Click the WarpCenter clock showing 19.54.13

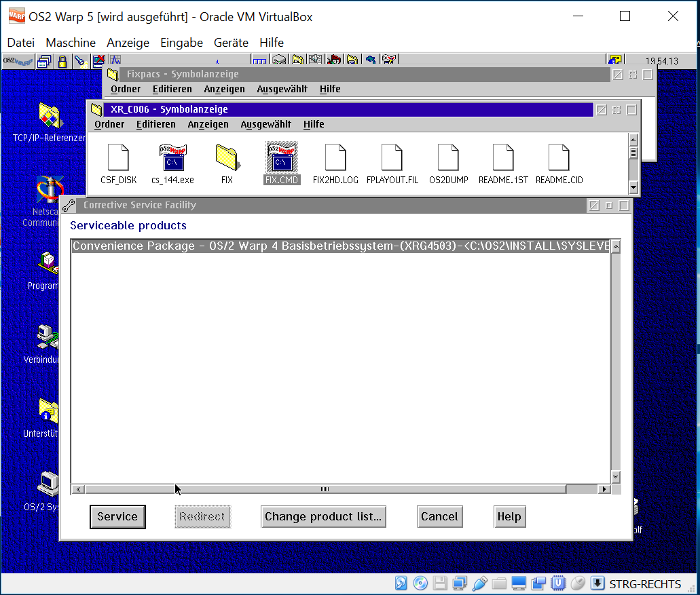coord(661,61)
